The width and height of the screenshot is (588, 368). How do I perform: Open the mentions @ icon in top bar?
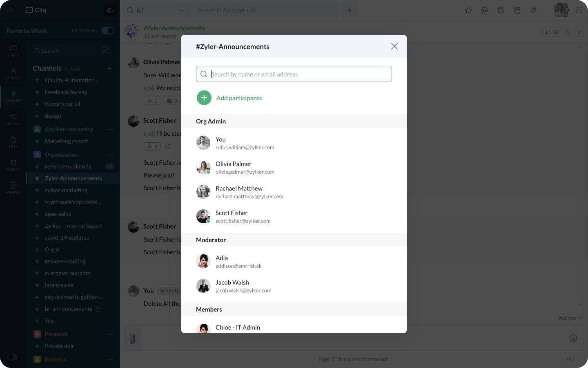484,10
